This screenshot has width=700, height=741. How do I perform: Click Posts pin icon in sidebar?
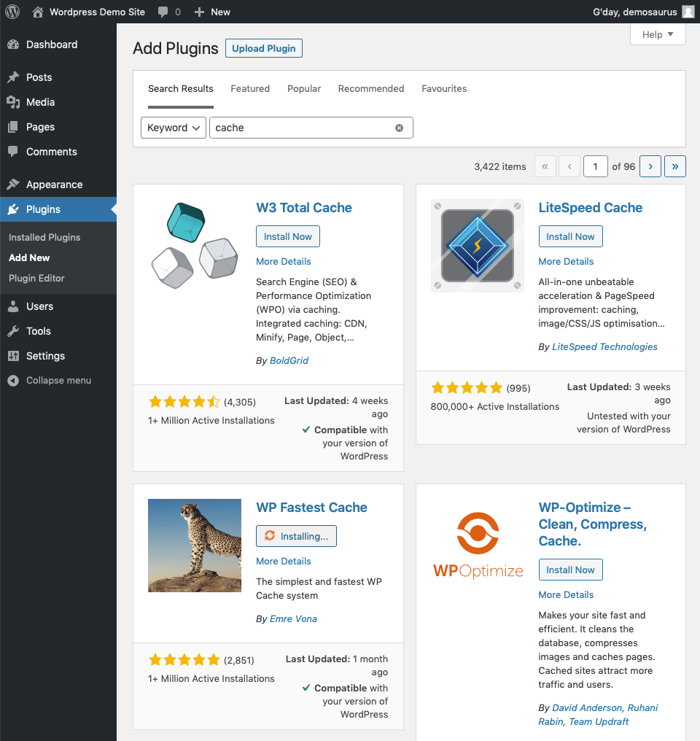tap(13, 77)
